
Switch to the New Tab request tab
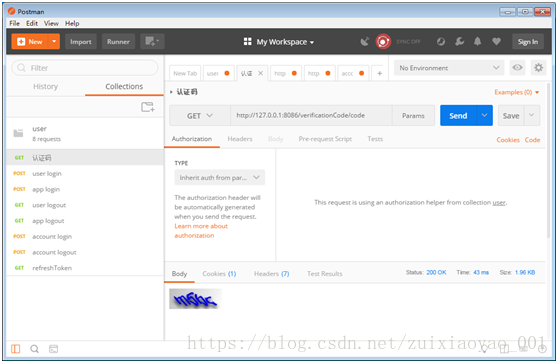coord(185,73)
